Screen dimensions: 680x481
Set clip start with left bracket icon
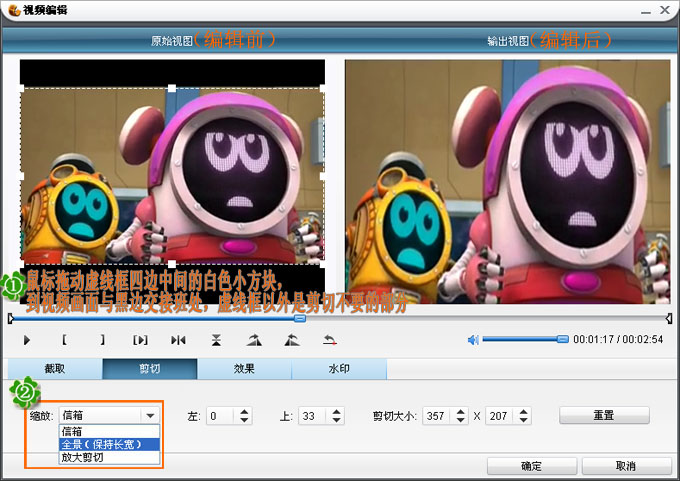pyautogui.click(x=64, y=340)
